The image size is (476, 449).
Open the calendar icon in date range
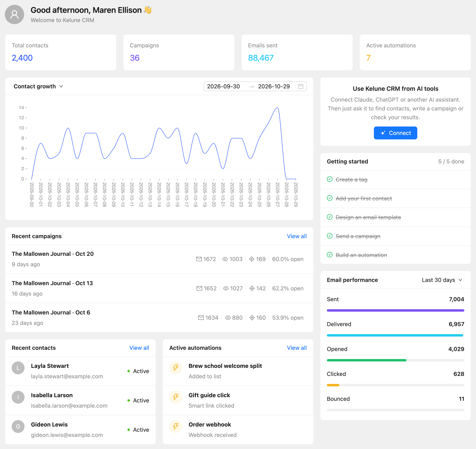point(300,86)
